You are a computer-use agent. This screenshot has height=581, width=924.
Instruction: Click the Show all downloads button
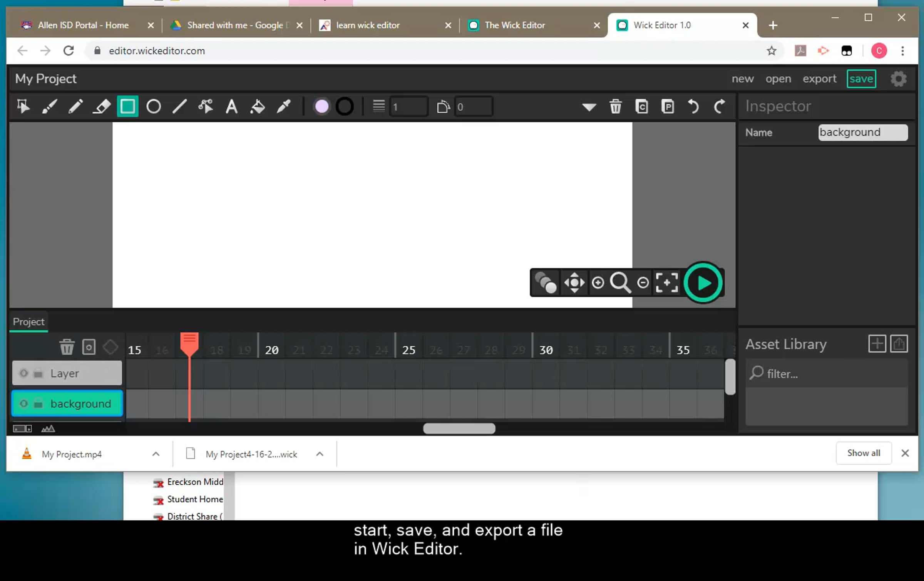864,453
